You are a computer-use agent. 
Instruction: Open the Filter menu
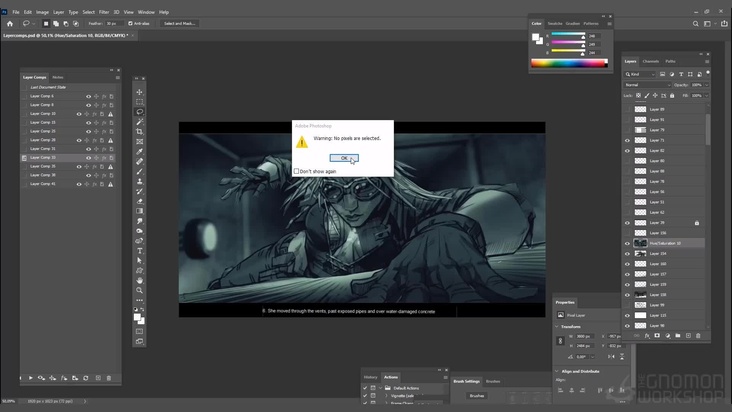click(104, 12)
